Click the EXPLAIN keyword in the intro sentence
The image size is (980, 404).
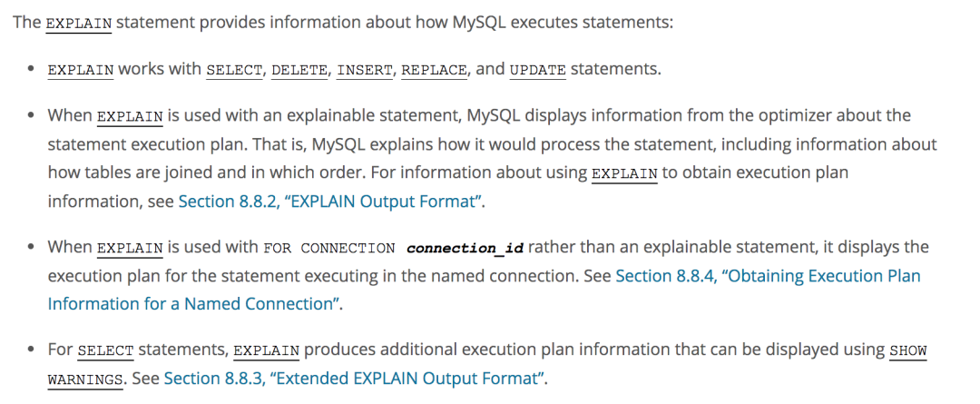click(79, 24)
